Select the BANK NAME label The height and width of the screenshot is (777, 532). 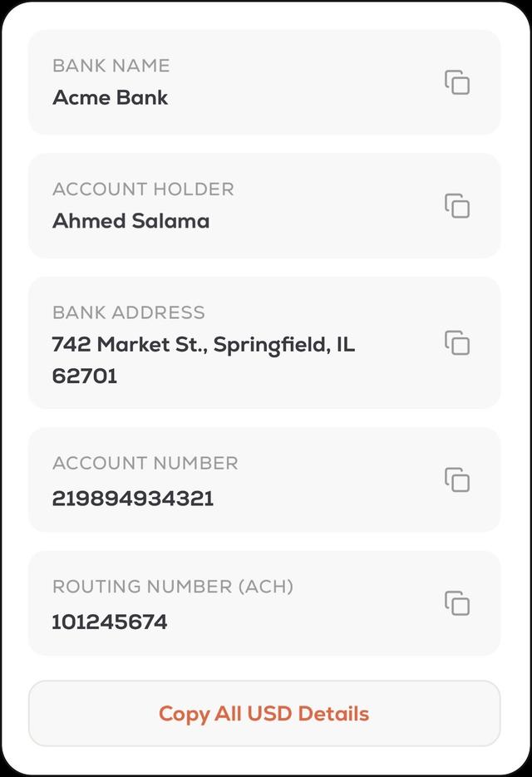tap(111, 66)
